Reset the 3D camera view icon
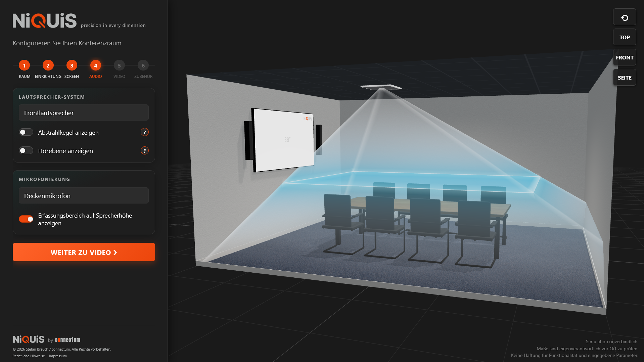 [625, 17]
